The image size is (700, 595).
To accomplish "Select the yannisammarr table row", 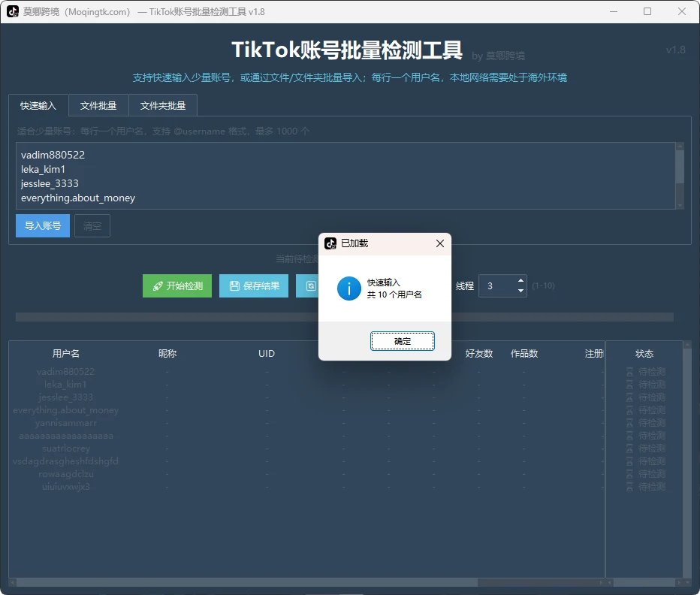I will click(306, 422).
